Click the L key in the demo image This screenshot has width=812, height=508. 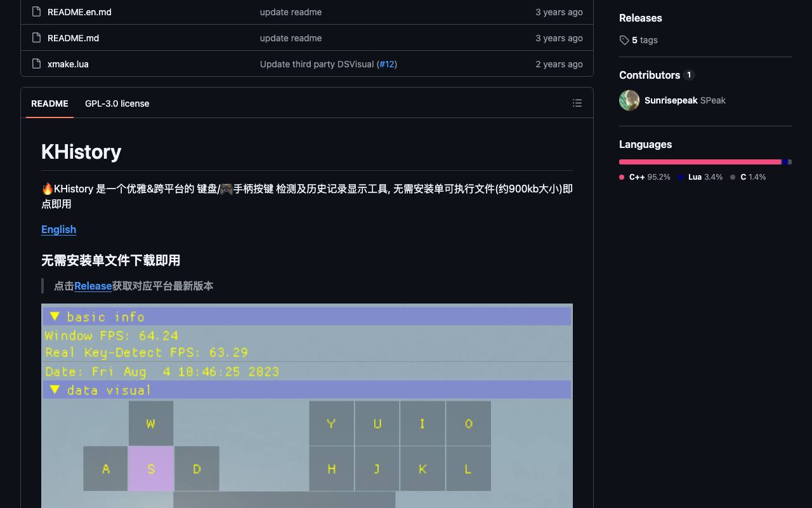[468, 469]
